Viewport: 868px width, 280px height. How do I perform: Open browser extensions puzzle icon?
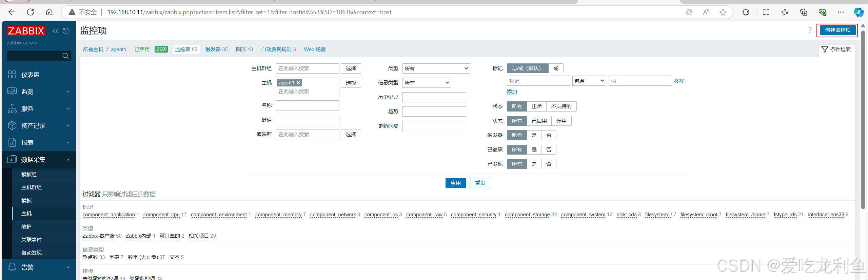pos(746,12)
